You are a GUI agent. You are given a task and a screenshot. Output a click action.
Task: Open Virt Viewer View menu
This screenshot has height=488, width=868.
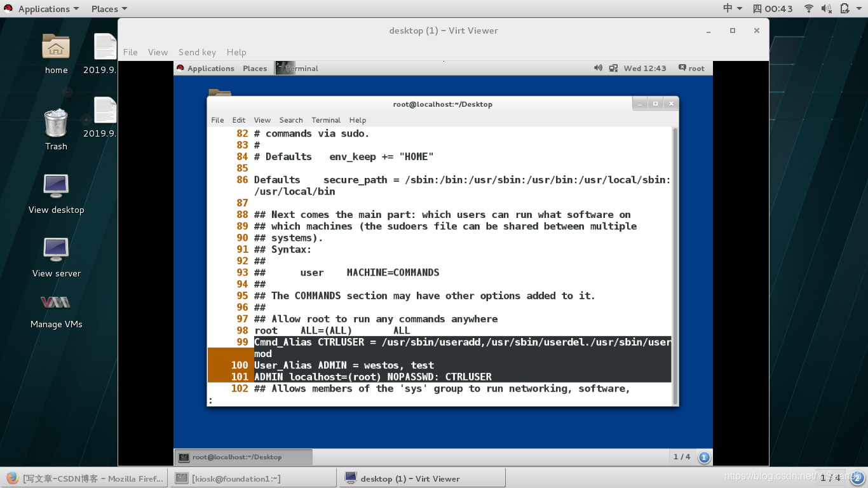(x=158, y=52)
